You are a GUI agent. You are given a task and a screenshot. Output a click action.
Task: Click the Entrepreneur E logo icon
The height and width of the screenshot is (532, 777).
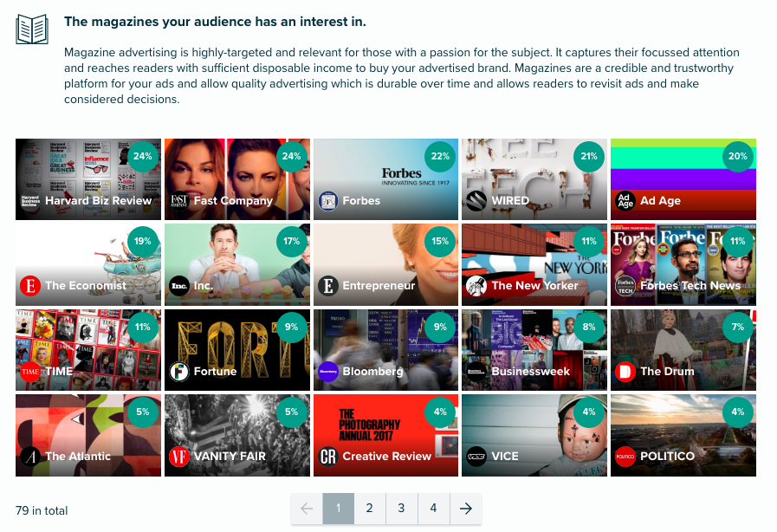pyautogui.click(x=327, y=286)
